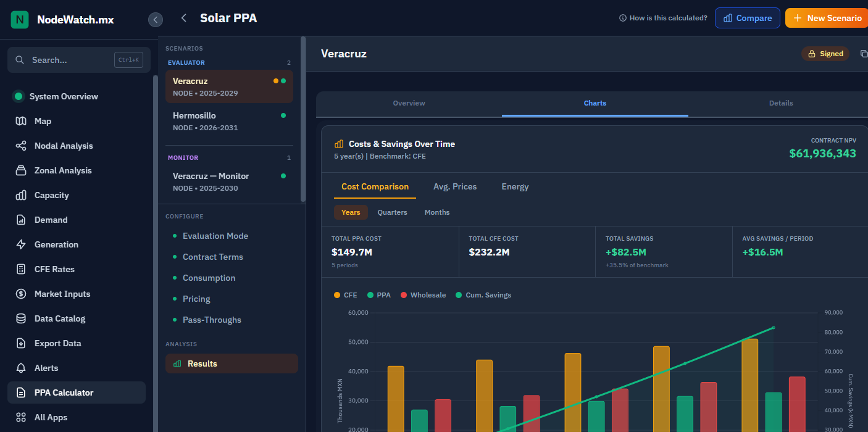Viewport: 868px width, 432px height.
Task: Select the Energy sub-tab
Action: (x=515, y=186)
